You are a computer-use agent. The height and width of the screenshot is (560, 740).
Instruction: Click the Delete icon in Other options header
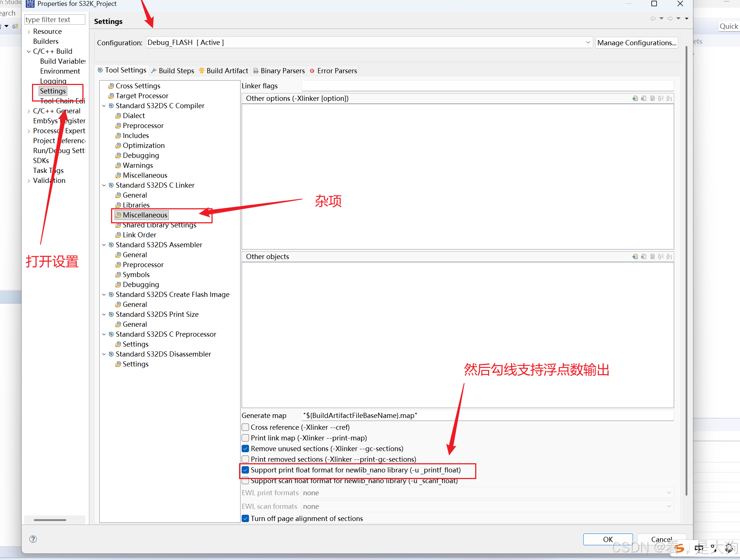pos(644,98)
